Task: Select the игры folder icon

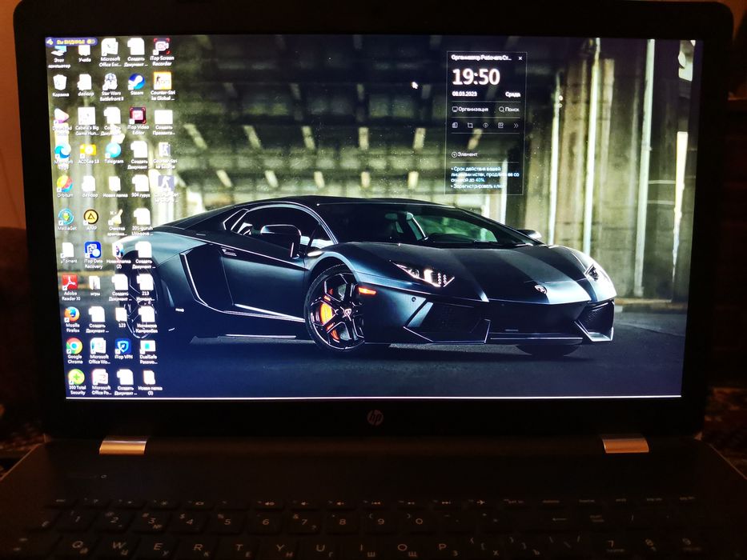Action: click(x=94, y=286)
